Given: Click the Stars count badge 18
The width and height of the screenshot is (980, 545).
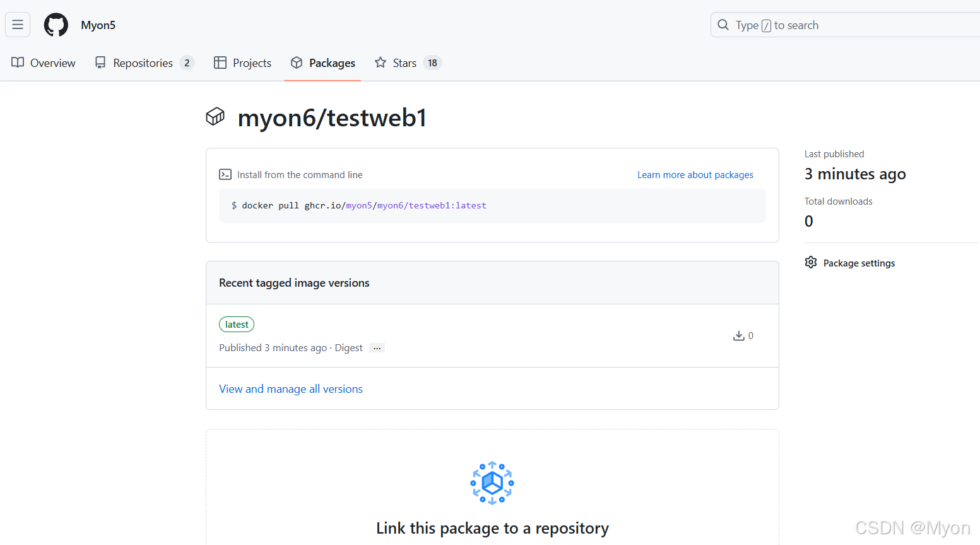Looking at the screenshot, I should pyautogui.click(x=432, y=63).
